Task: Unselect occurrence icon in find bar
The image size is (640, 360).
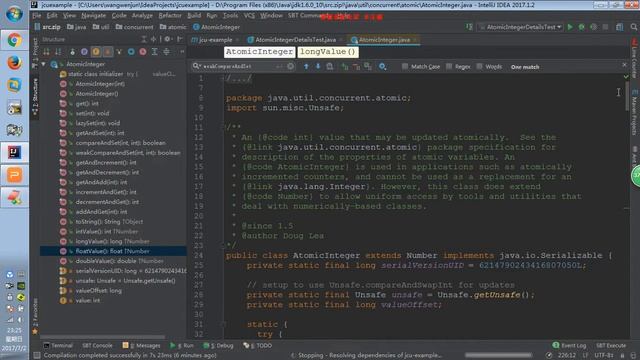Action: (356, 66)
